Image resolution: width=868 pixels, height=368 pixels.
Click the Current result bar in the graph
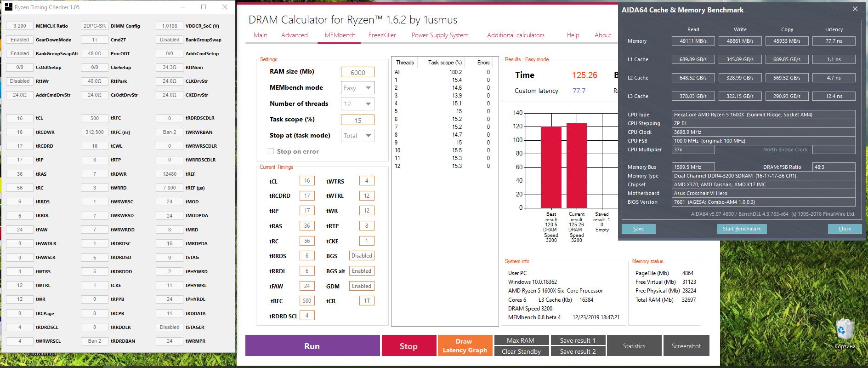coord(577,166)
